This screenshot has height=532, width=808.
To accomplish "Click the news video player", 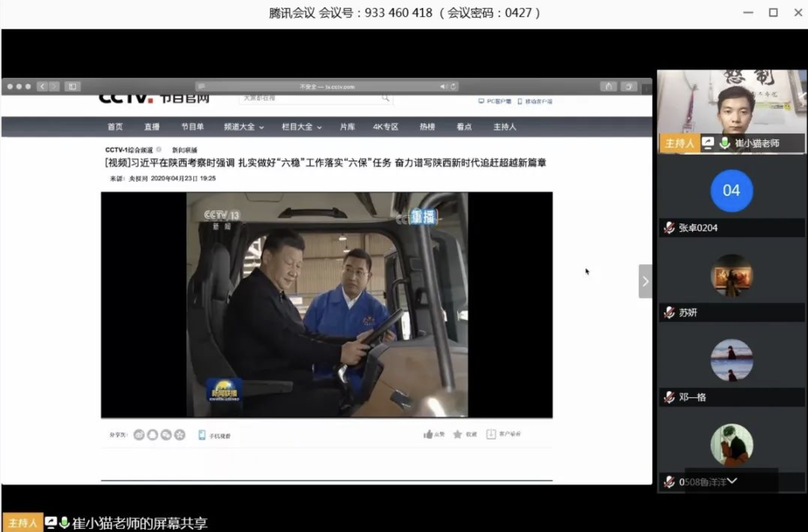I will point(327,304).
